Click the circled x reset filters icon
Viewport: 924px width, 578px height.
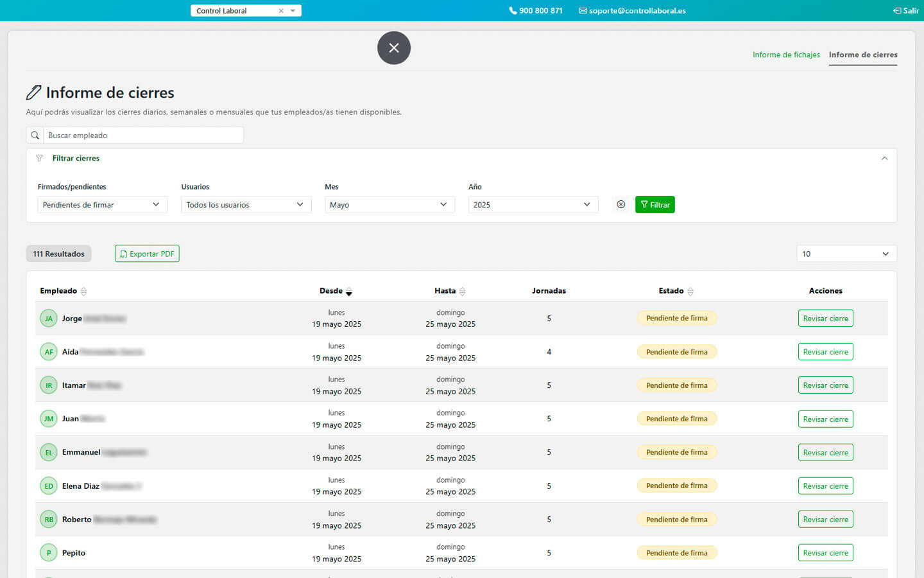pyautogui.click(x=620, y=204)
